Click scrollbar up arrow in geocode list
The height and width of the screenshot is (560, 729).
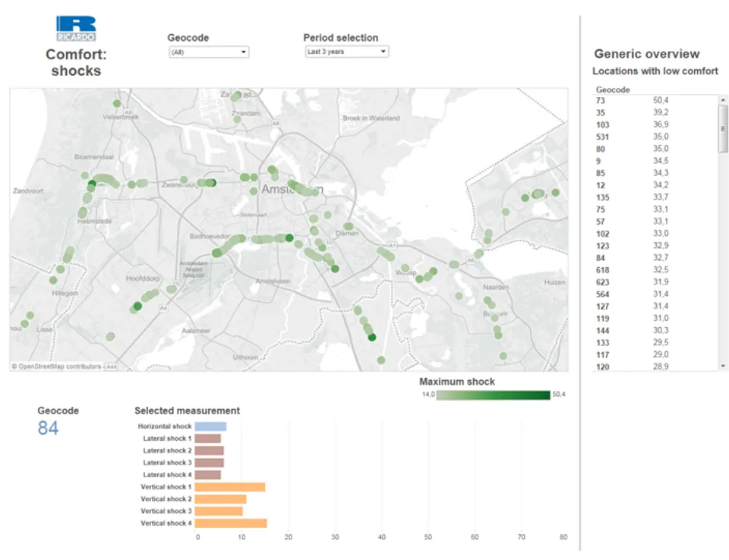(723, 99)
